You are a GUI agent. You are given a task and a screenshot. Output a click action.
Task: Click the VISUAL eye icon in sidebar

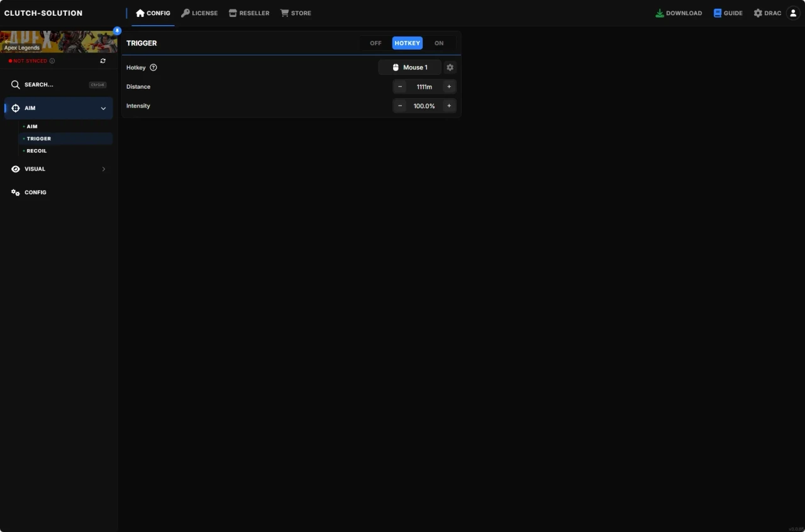point(15,169)
